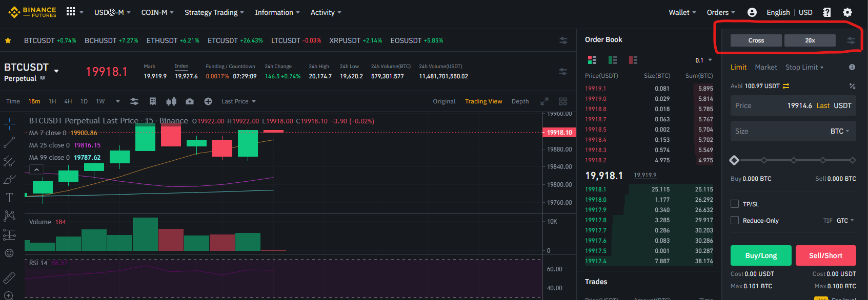The height and width of the screenshot is (300, 868).
Task: Show bids-only order book view
Action: click(613, 60)
